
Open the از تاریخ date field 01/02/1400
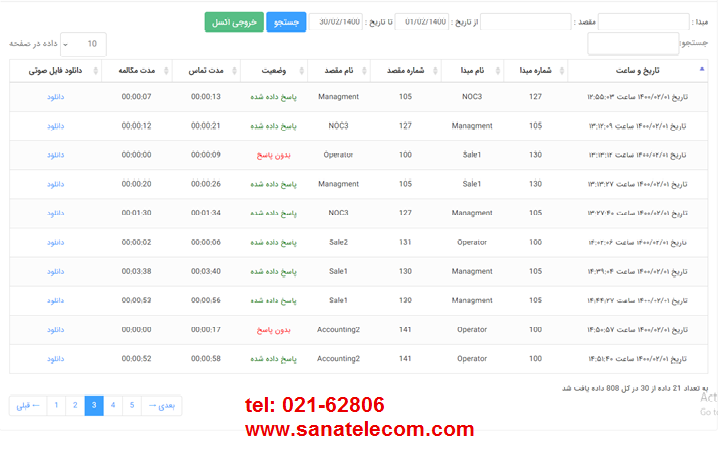[422, 22]
